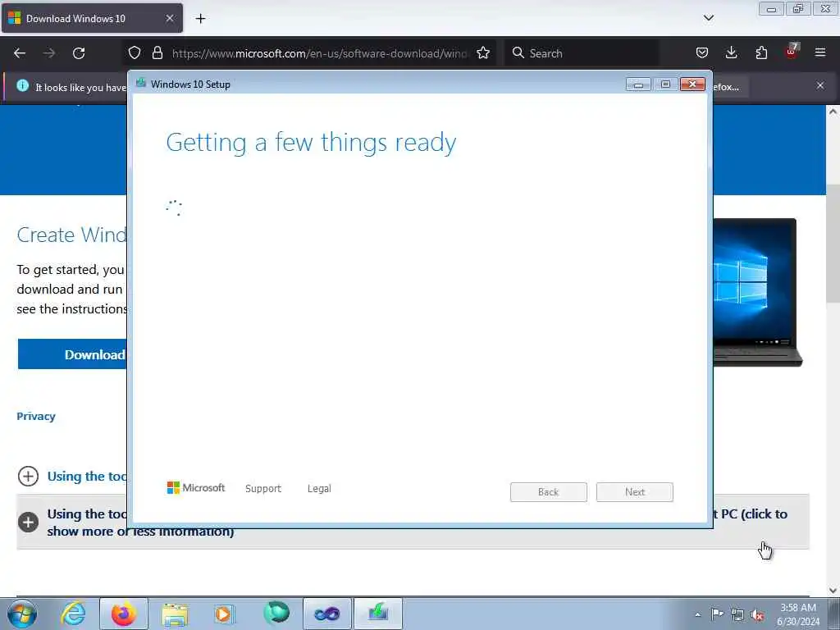Click the Windows 10 Setup title icon
The height and width of the screenshot is (630, 840).
tap(141, 83)
